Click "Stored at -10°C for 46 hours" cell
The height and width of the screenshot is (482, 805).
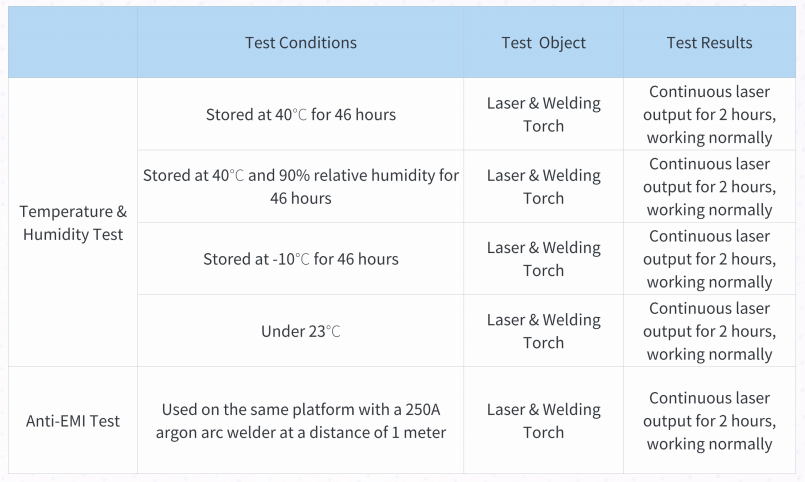pos(300,259)
